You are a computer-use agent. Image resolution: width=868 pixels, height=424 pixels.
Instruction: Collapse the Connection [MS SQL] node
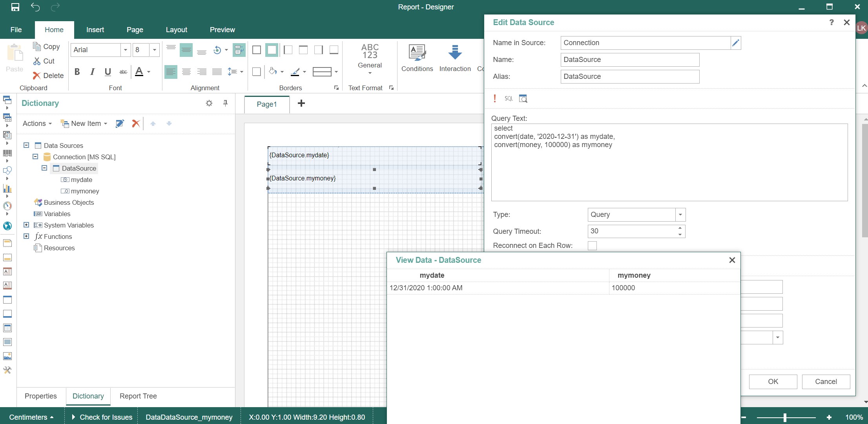(x=35, y=156)
